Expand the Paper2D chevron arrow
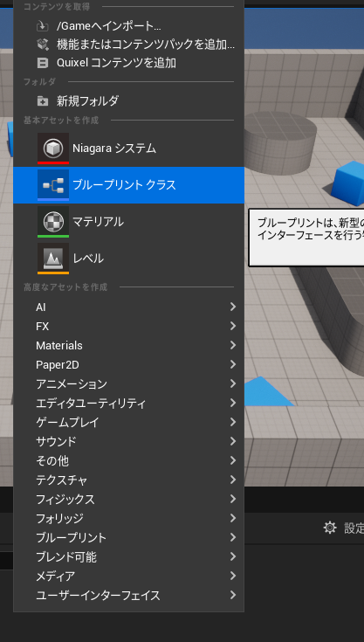The width and height of the screenshot is (364, 642). 233,364
